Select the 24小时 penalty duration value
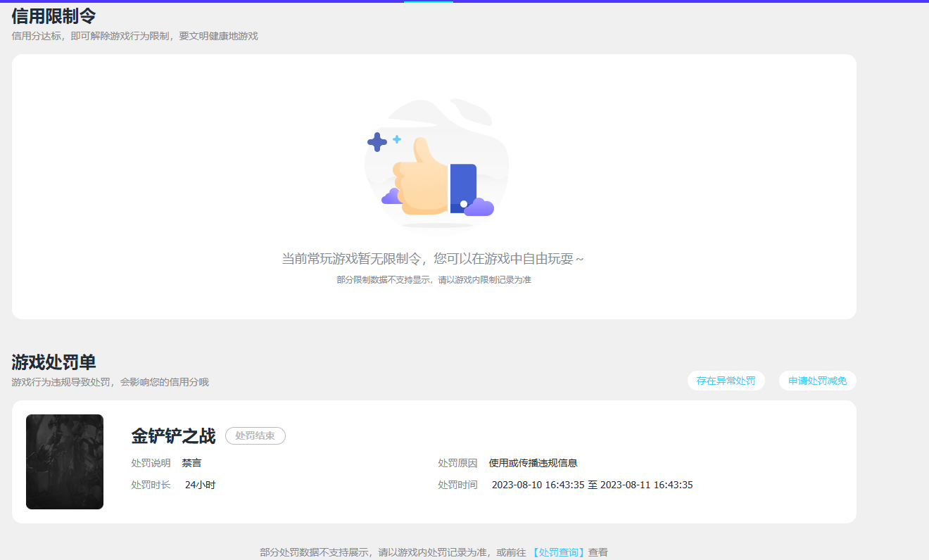The width and height of the screenshot is (929, 560). tap(200, 485)
